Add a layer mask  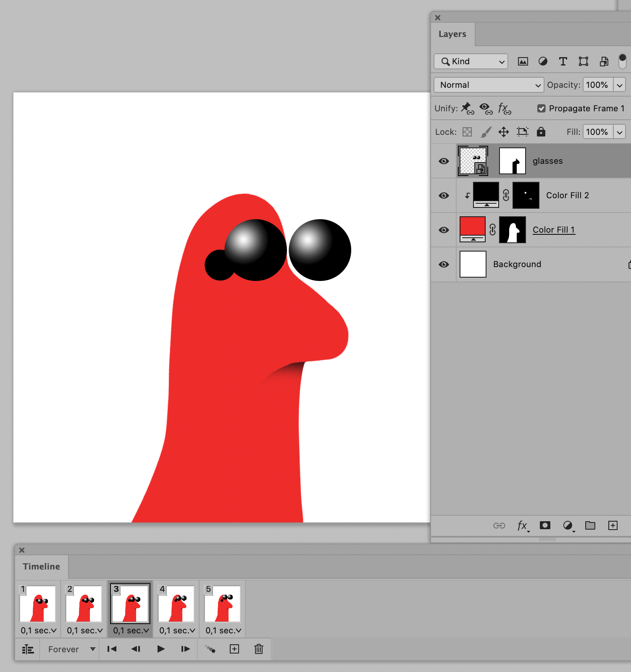545,525
